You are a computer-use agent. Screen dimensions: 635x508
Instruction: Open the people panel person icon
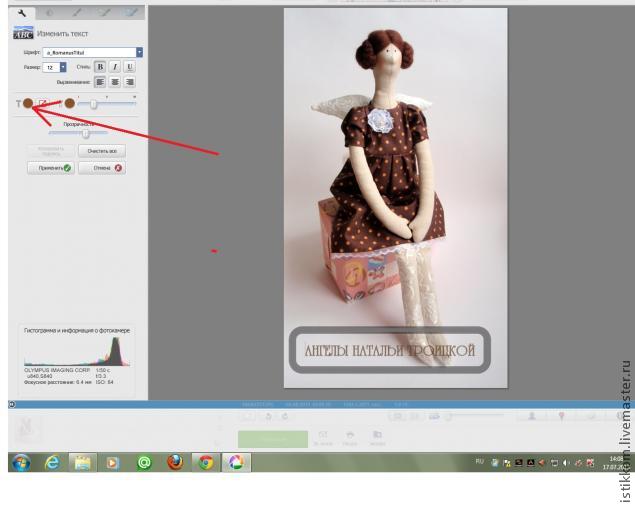pos(532,416)
